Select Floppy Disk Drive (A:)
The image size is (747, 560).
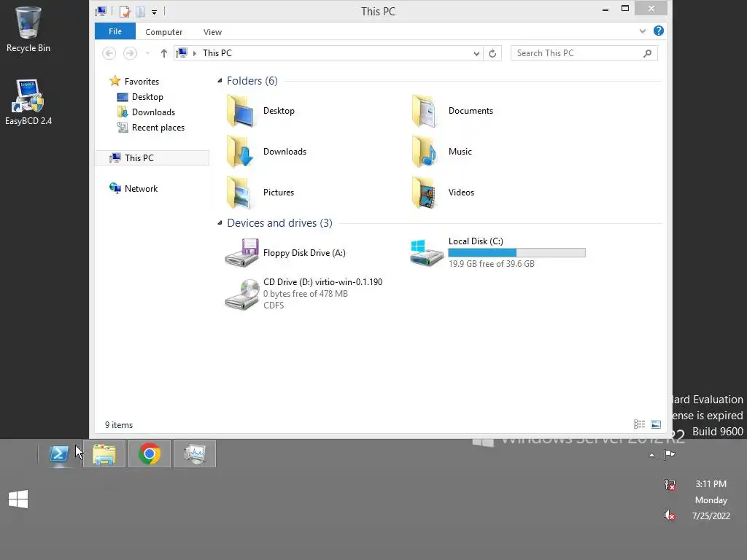tap(285, 253)
